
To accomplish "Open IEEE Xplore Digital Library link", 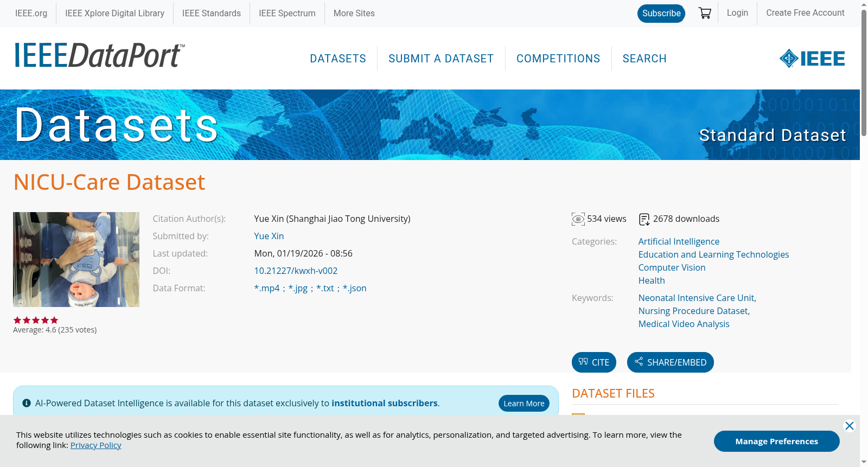I will click(x=114, y=13).
